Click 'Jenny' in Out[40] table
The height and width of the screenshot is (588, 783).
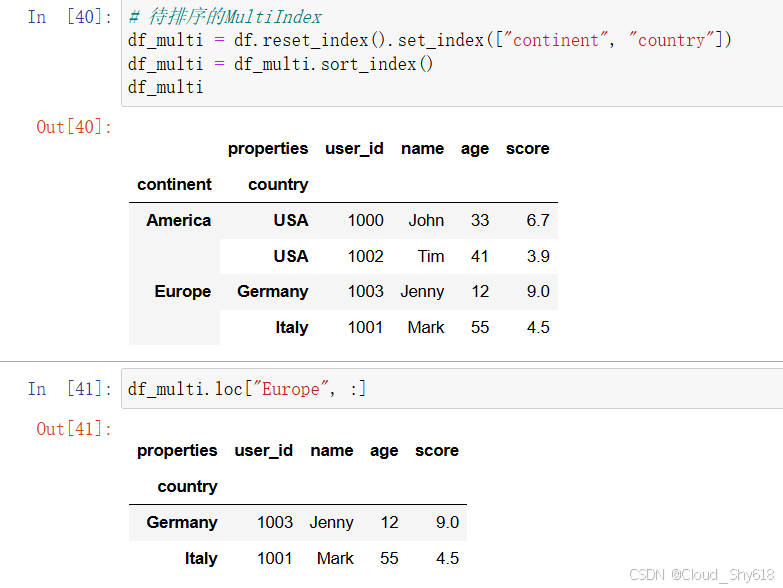pos(422,292)
